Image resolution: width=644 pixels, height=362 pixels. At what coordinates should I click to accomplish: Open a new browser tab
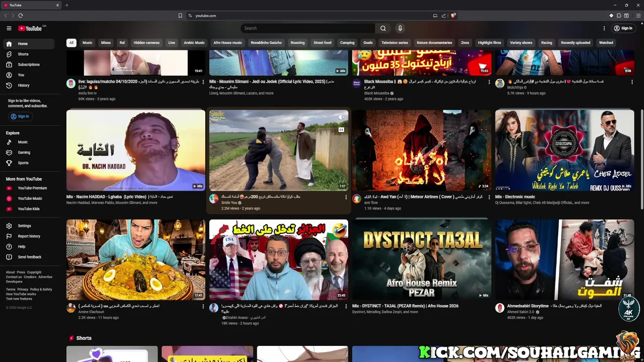click(66, 5)
